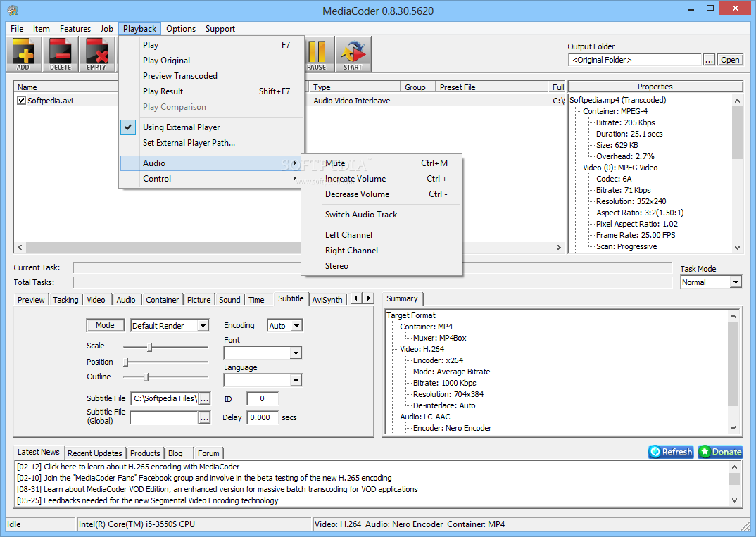The width and height of the screenshot is (756, 537).
Task: Browse for output folder with ellipsis button
Action: point(708,60)
